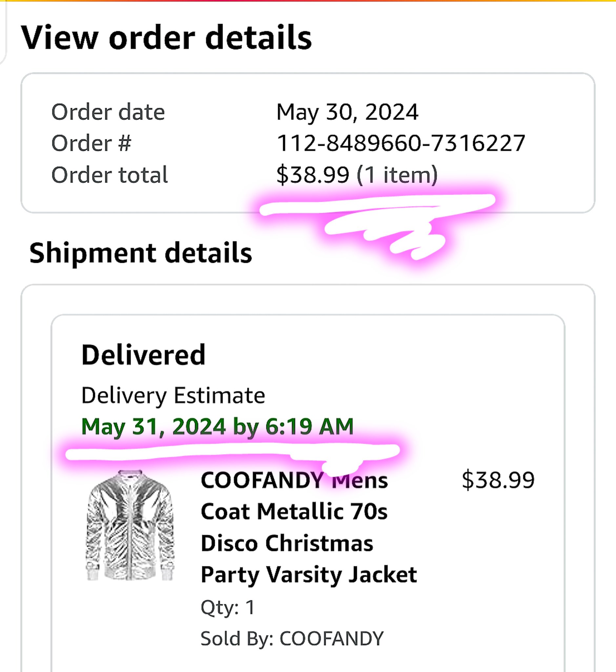The width and height of the screenshot is (616, 672).
Task: Click the metallic jacket product thumbnail
Action: click(130, 526)
